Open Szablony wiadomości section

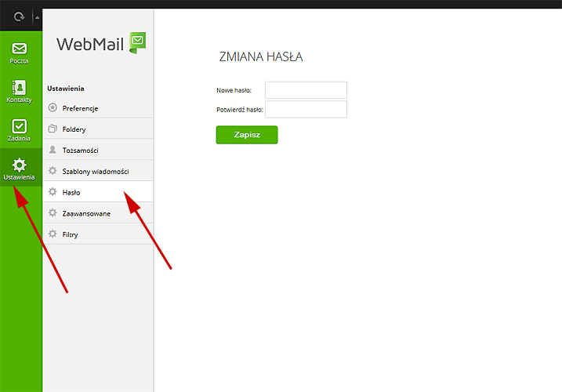coord(98,171)
